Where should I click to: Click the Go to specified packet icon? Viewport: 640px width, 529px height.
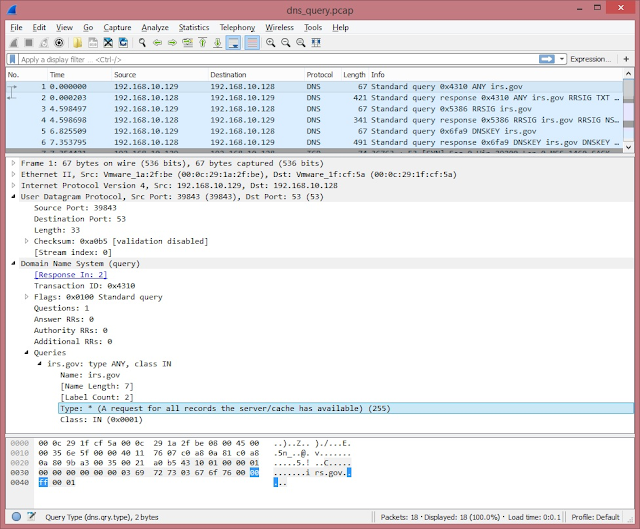(x=187, y=42)
